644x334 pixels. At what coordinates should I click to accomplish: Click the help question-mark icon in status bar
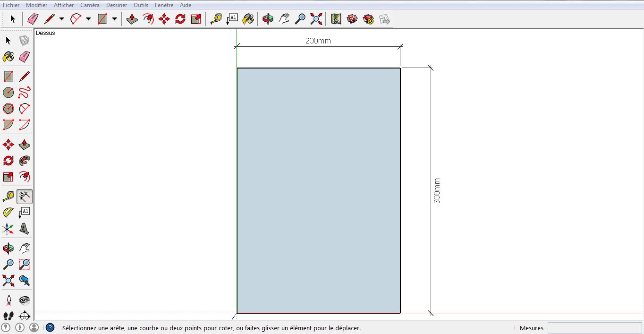(50, 327)
